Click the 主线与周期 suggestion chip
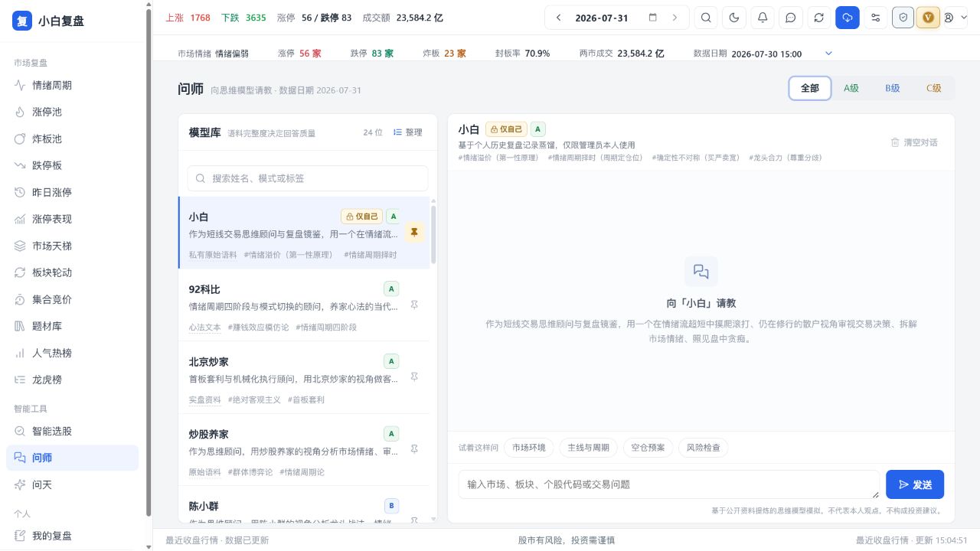980x551 pixels. (x=588, y=448)
